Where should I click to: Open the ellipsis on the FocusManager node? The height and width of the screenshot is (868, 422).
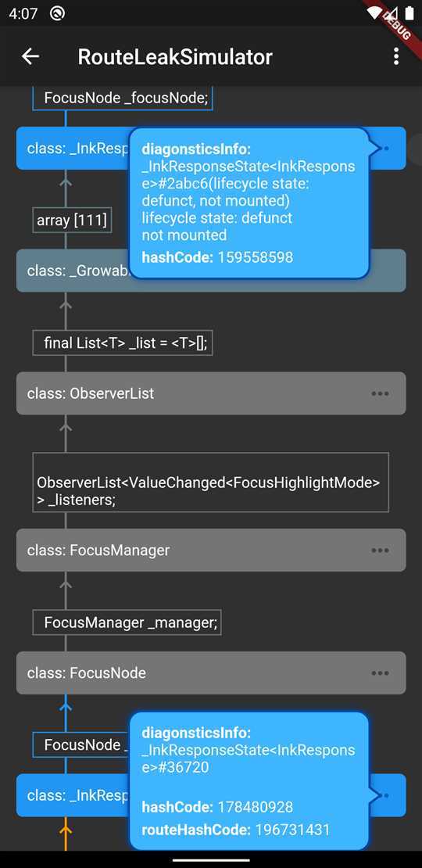(x=380, y=551)
